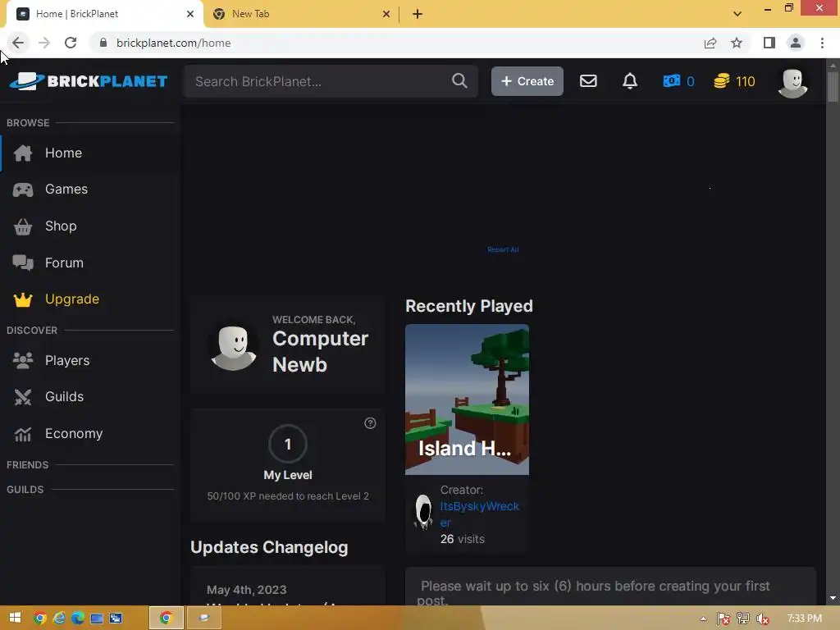Bookmark this page with the star
Viewport: 840px width, 630px height.
click(737, 43)
